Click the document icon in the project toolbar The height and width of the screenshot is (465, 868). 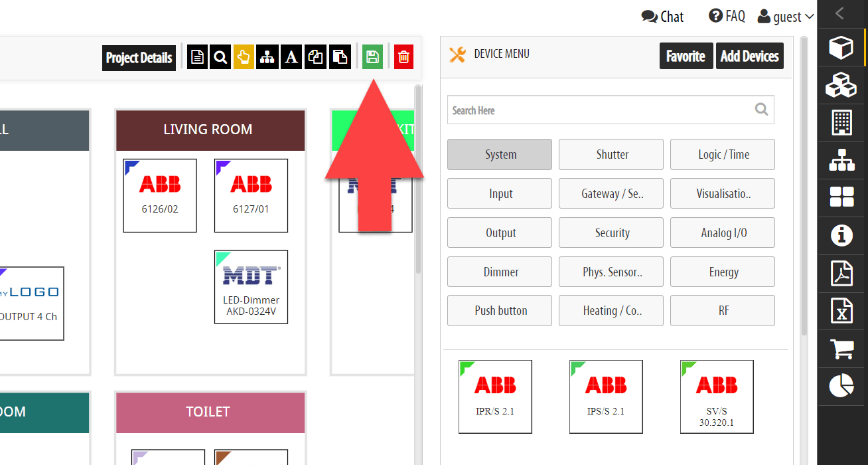click(197, 57)
